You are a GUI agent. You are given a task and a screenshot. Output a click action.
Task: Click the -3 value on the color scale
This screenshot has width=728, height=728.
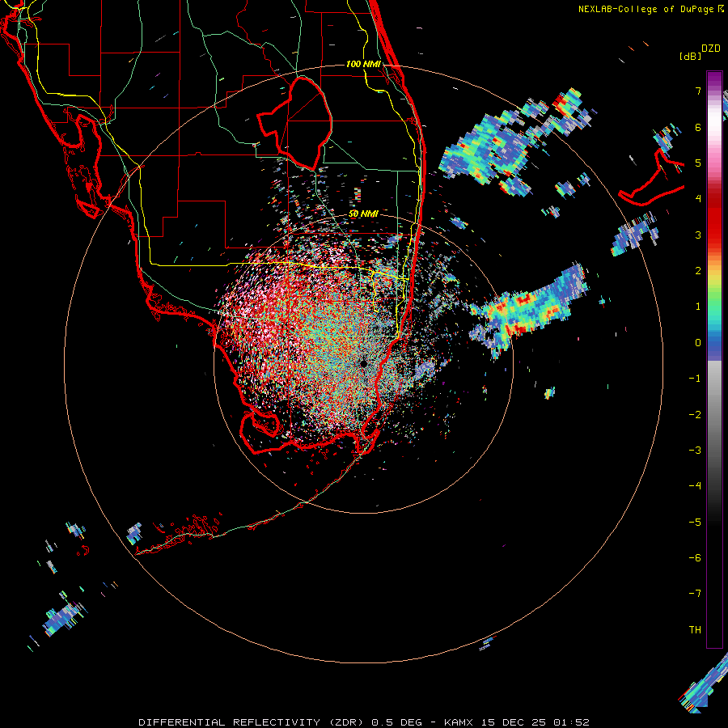(x=695, y=450)
